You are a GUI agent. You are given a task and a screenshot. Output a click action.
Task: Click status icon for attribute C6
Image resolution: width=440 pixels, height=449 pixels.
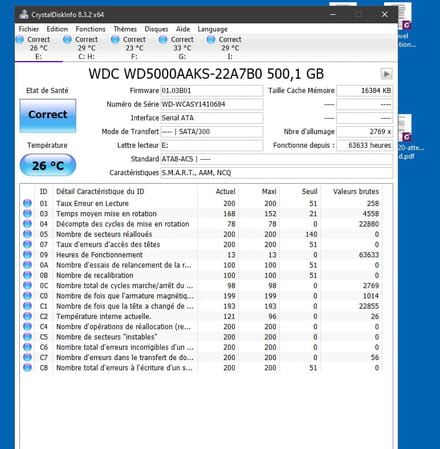click(x=27, y=347)
